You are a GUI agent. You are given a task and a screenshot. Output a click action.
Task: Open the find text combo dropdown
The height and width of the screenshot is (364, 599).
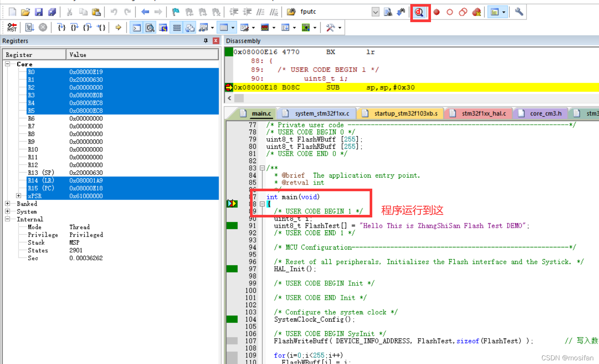(375, 12)
